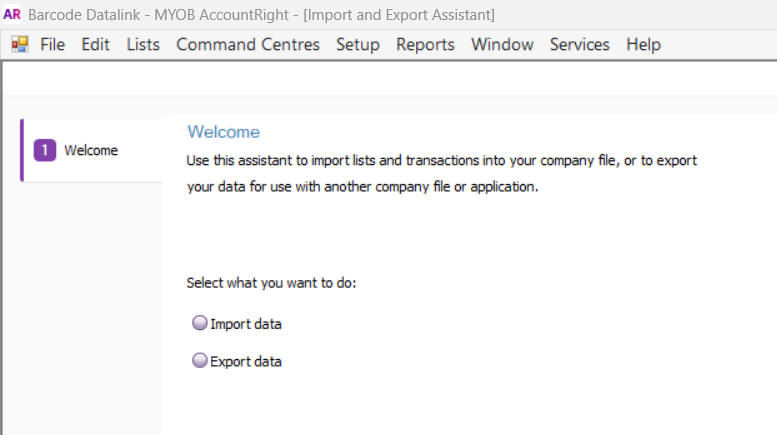Open the Setup menu
This screenshot has width=777, height=435.
click(x=358, y=45)
